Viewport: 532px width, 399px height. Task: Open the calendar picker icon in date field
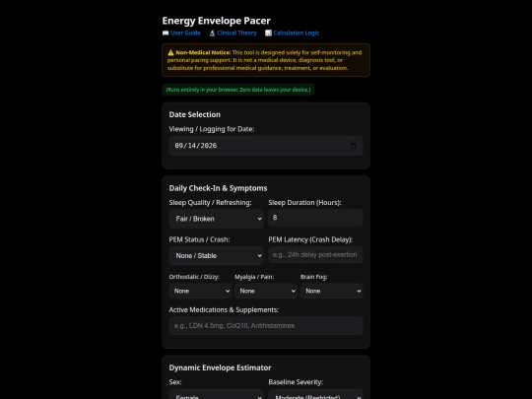coord(354,146)
